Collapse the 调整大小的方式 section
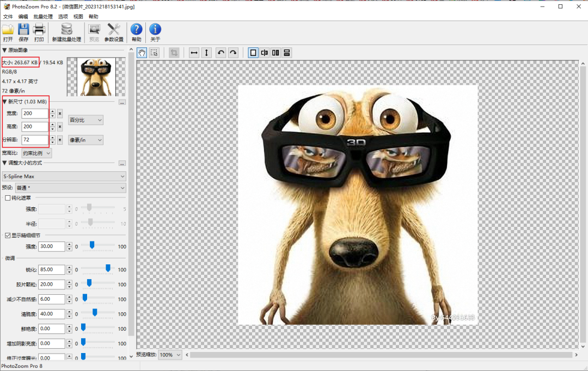The image size is (588, 371). [4, 163]
